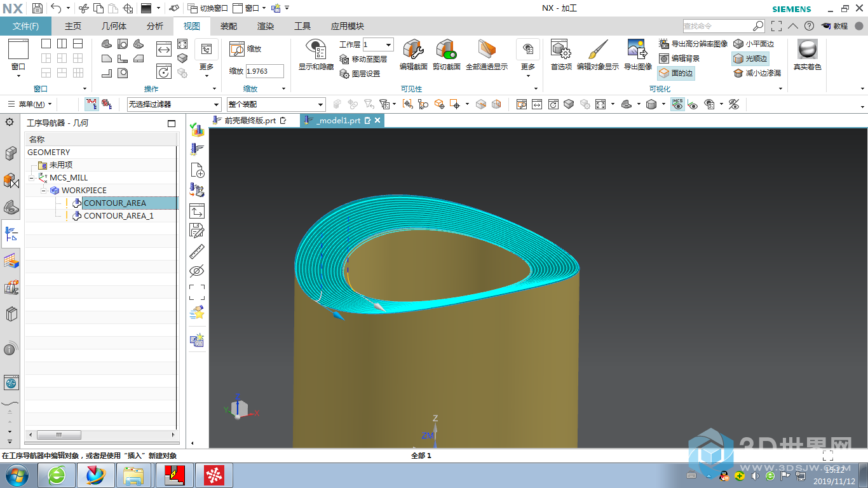Switch to the 主页 ribbon tab
The image size is (868, 488).
click(73, 26)
